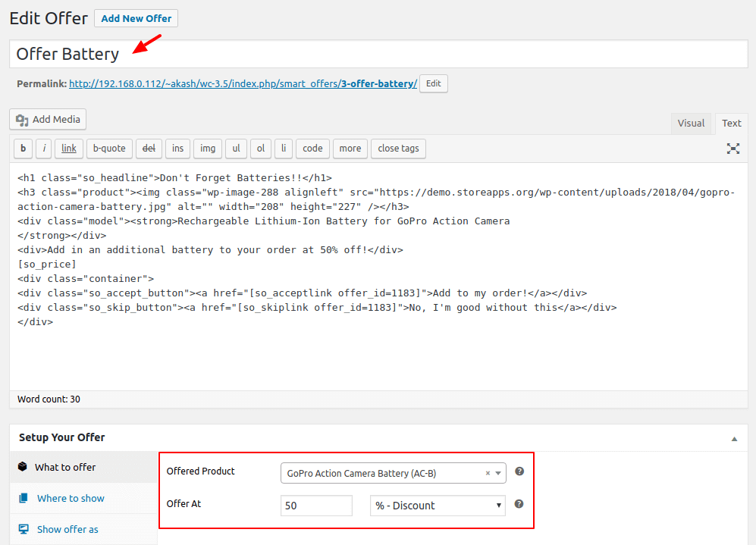Click the b-quote quicktag button
Screen dimensions: 756x545
[x=109, y=149]
